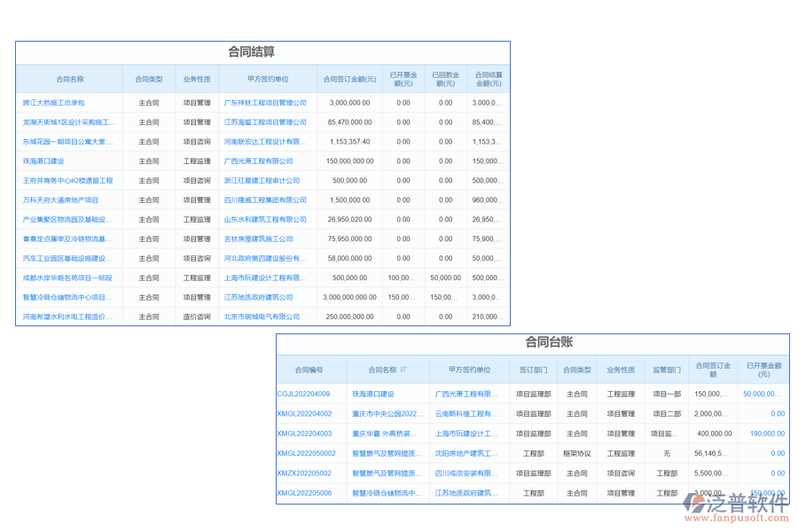Open 珠海港口建设 in the 合同结算 table
798x532 pixels.
(x=43, y=161)
